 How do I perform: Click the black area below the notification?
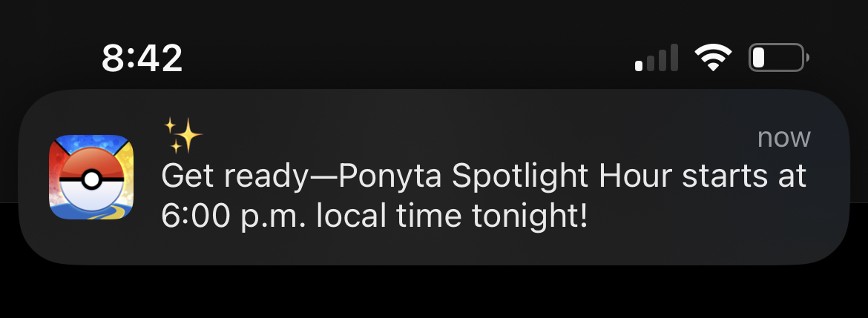pyautogui.click(x=434, y=293)
